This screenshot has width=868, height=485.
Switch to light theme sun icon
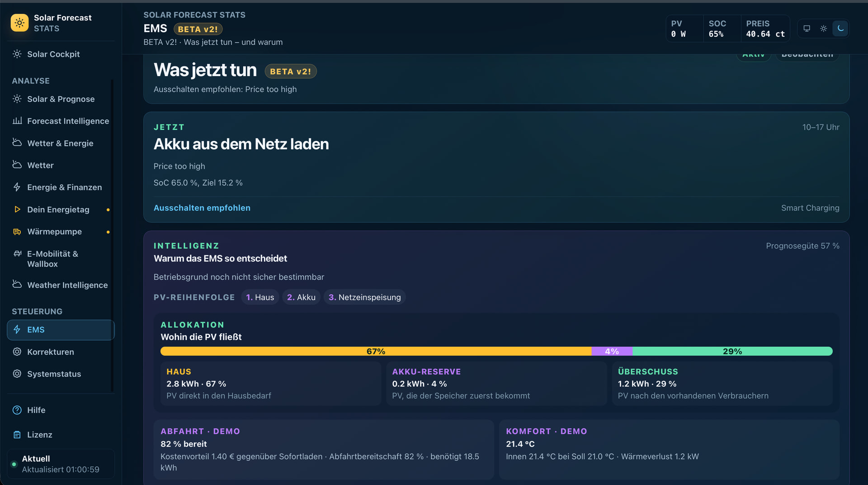(x=824, y=29)
